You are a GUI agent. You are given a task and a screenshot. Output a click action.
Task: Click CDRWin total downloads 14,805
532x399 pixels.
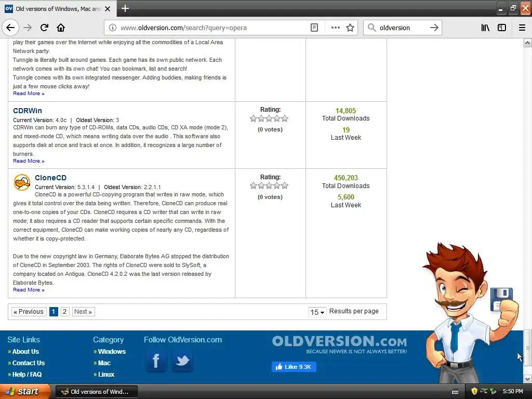(345, 111)
